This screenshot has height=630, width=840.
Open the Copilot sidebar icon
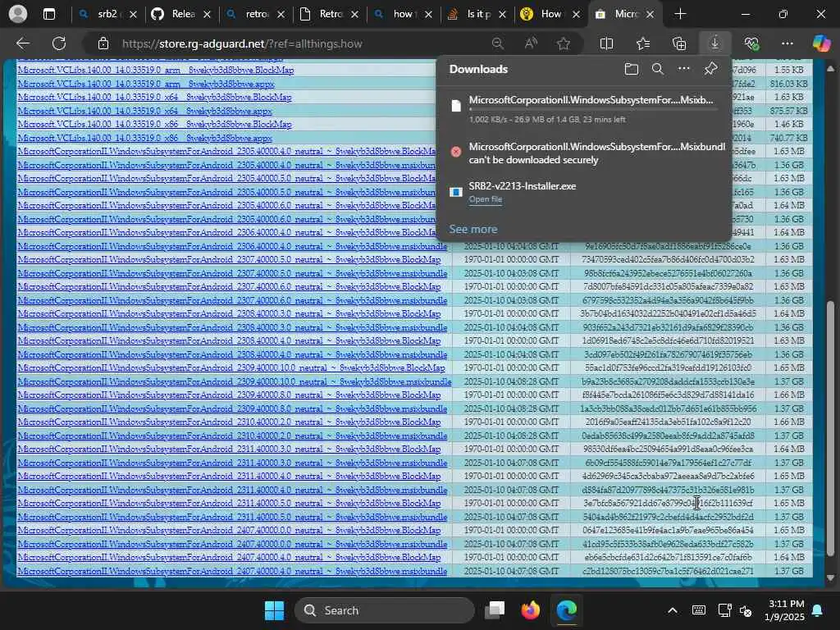pyautogui.click(x=820, y=43)
